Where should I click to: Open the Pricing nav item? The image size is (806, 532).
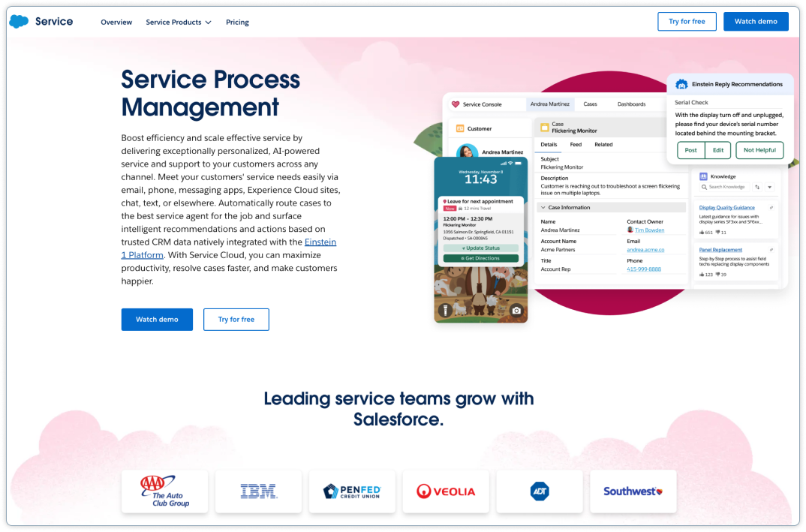pyautogui.click(x=237, y=22)
